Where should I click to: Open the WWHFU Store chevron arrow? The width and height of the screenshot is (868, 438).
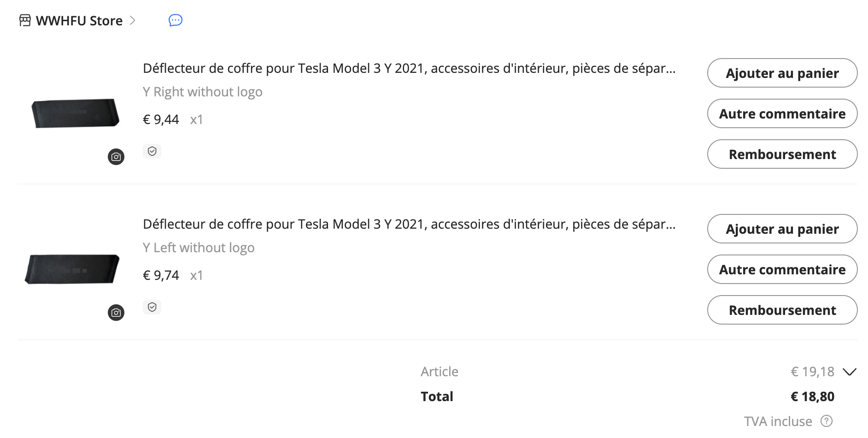click(x=133, y=20)
